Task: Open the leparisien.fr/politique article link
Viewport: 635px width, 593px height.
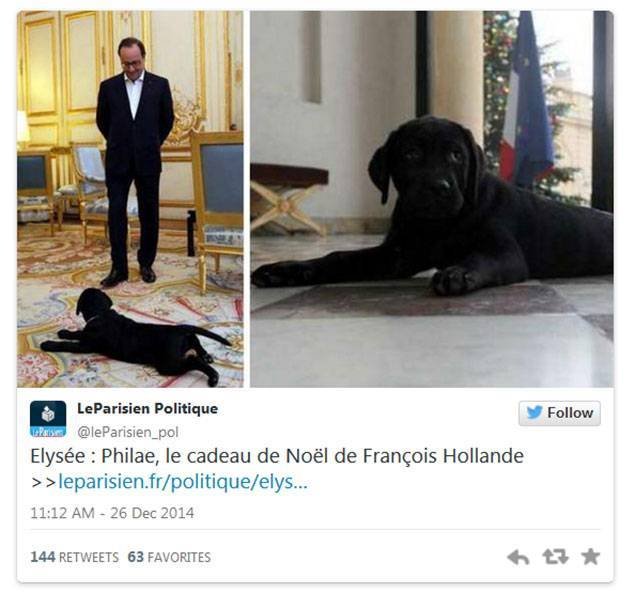Action: (x=183, y=482)
